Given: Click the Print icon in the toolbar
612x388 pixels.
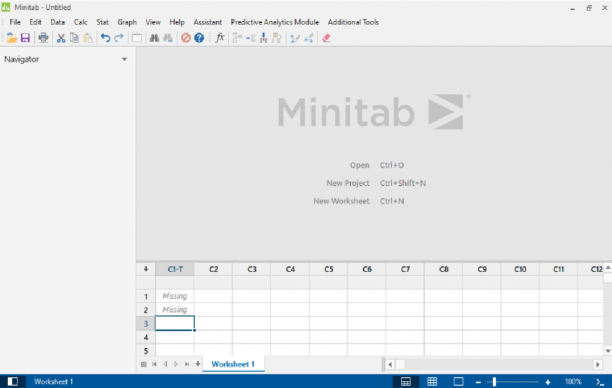Looking at the screenshot, I should [43, 38].
